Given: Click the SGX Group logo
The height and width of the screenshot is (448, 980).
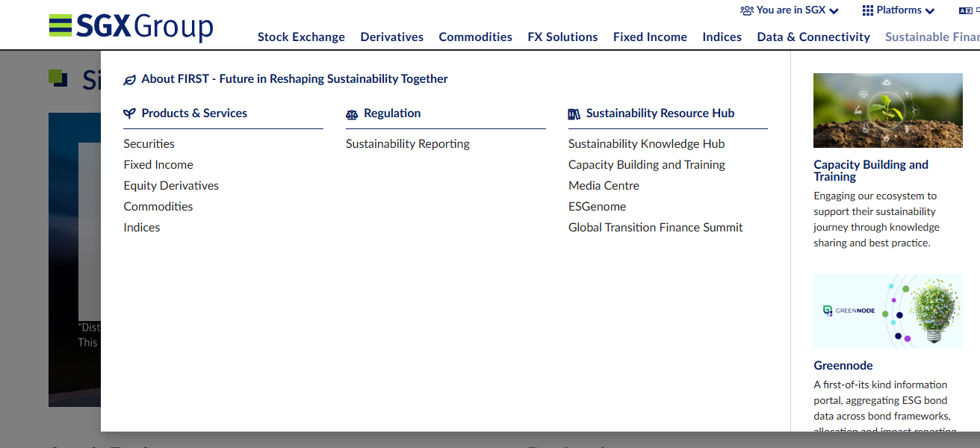Looking at the screenshot, I should [131, 26].
